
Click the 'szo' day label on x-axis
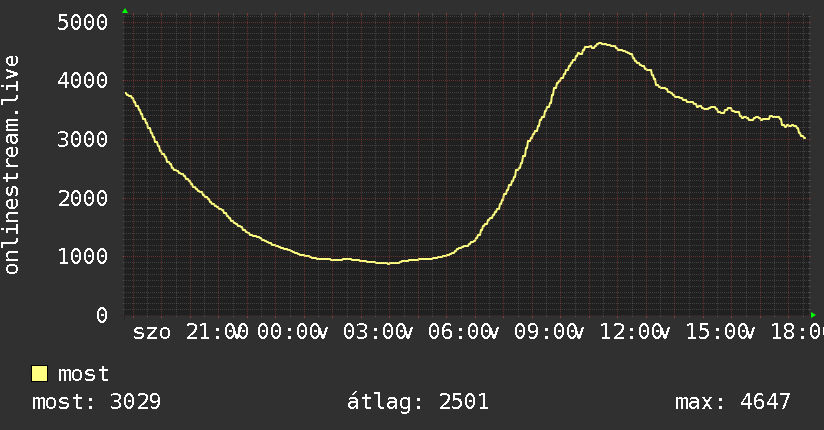click(x=152, y=332)
